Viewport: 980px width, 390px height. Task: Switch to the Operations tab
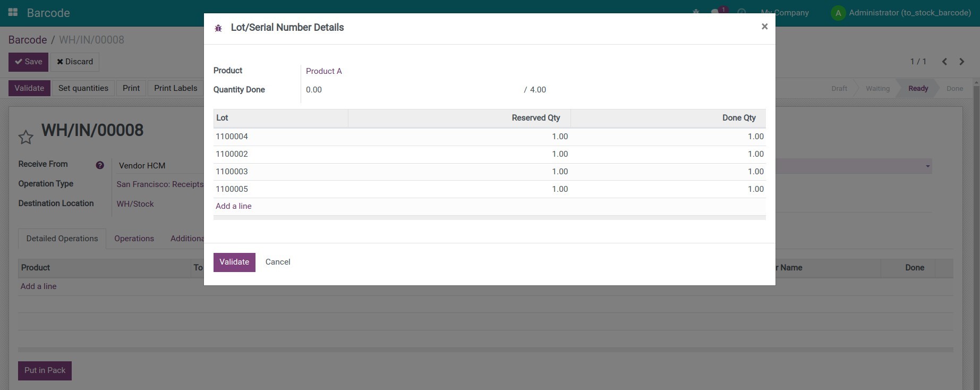134,239
